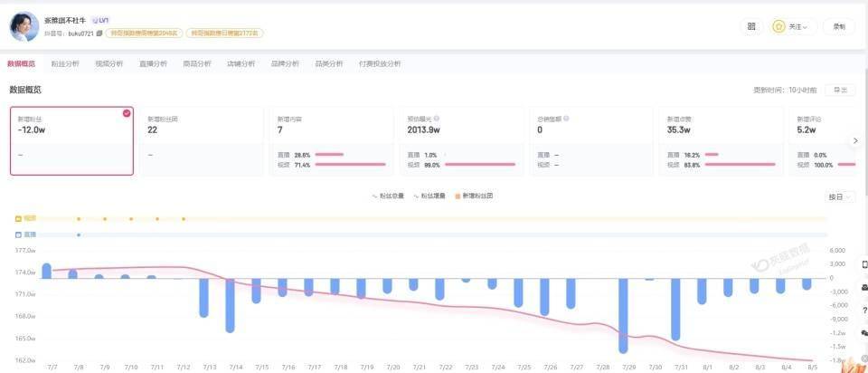Click the blue 直播 track icon

pyautogui.click(x=18, y=235)
